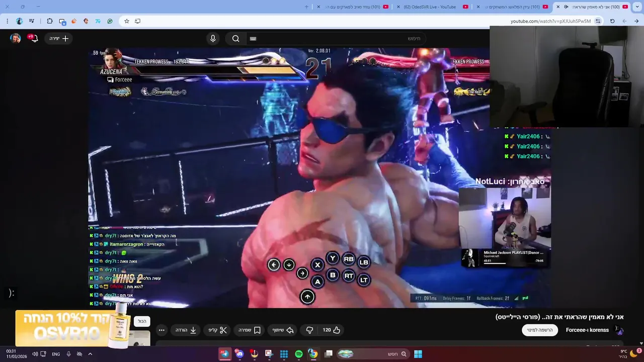Click the channel avatar next to Forceee

click(x=619, y=330)
